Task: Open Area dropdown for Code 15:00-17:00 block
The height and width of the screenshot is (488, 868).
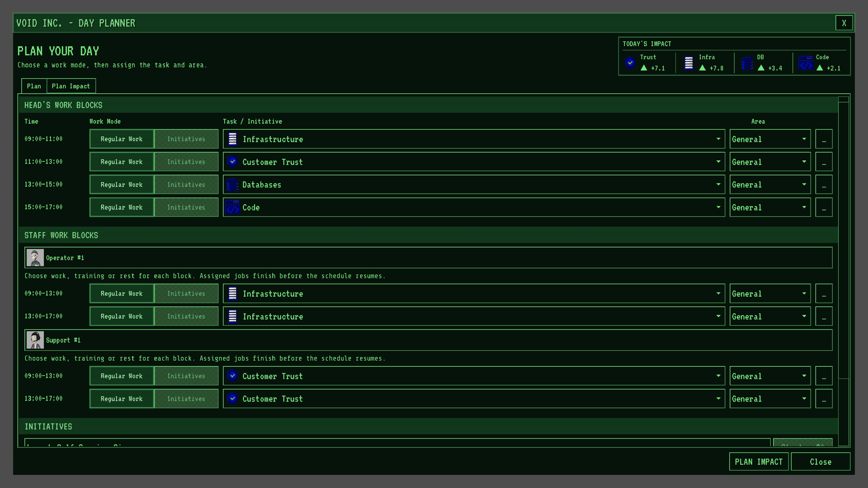Action: coord(770,207)
